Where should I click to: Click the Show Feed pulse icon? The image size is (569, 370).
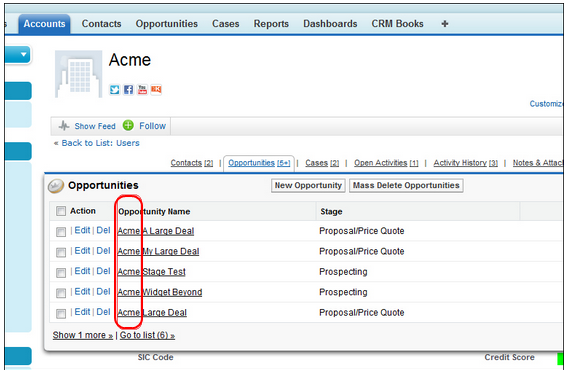(64, 126)
